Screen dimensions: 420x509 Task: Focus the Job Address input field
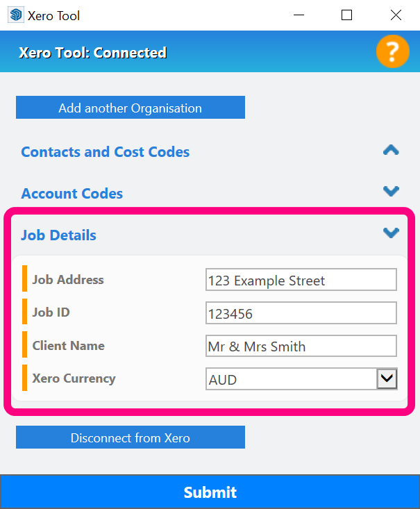click(301, 279)
